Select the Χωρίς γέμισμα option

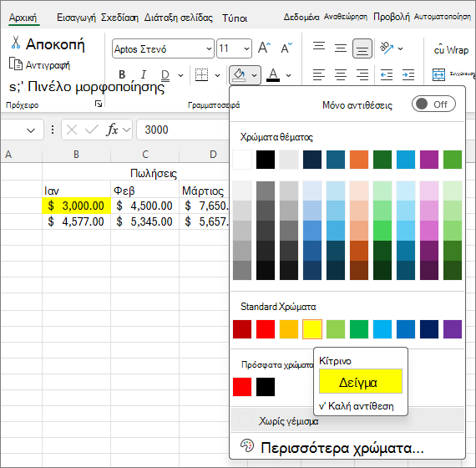coord(347,421)
